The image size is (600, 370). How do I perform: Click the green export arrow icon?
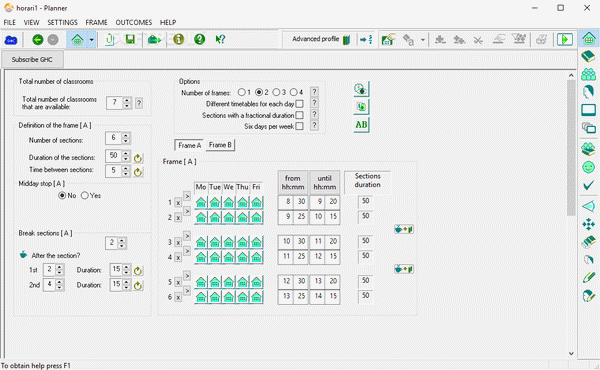154,39
